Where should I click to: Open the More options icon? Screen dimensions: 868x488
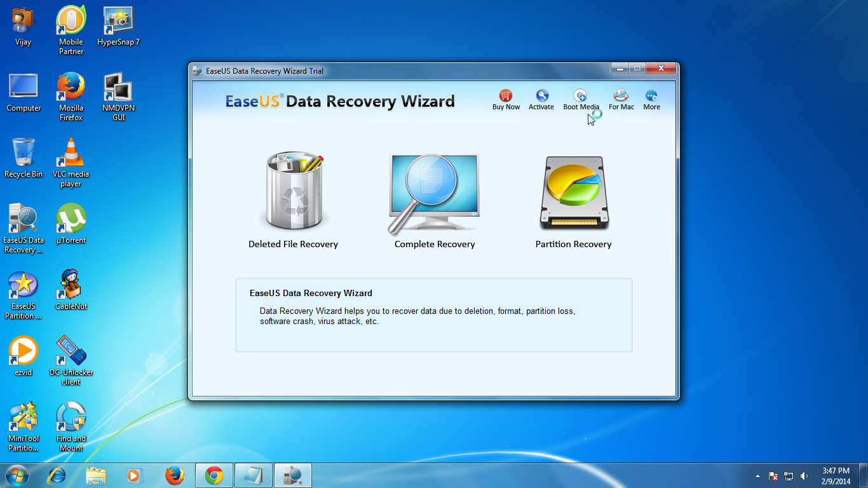[651, 95]
